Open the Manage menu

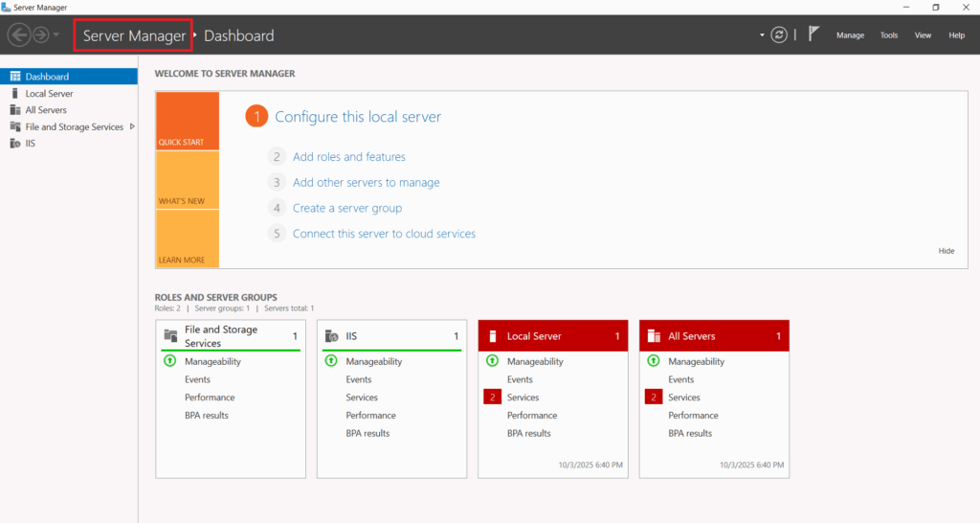pyautogui.click(x=850, y=35)
